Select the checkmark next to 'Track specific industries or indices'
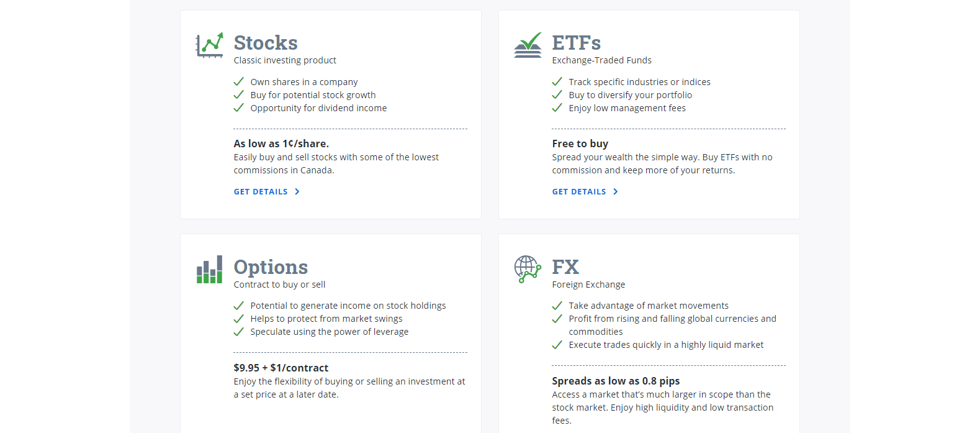This screenshot has width=980, height=433. coord(557,81)
